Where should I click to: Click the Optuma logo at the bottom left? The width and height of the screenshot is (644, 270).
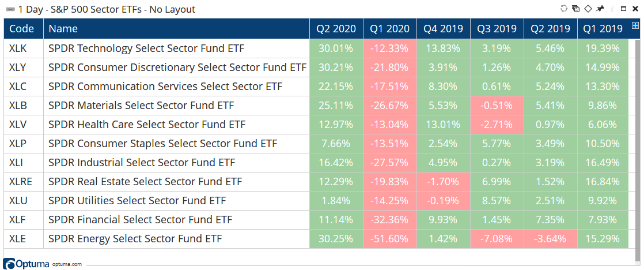click(x=26, y=264)
